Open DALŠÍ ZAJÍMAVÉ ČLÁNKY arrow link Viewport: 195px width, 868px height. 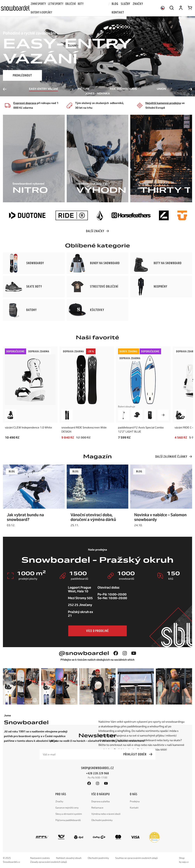[173, 457]
